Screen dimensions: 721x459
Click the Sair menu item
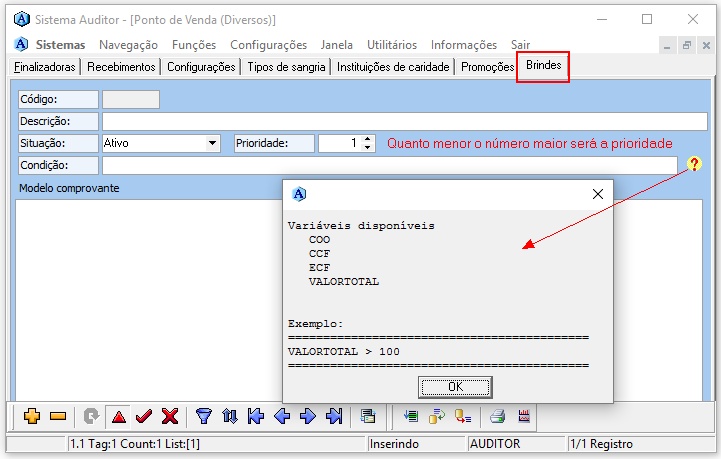point(520,45)
